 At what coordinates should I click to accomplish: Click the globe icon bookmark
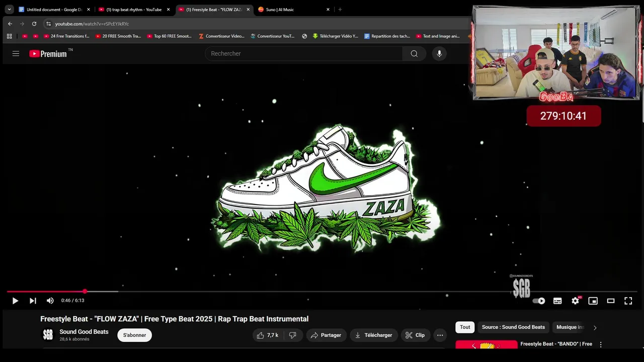click(x=304, y=36)
